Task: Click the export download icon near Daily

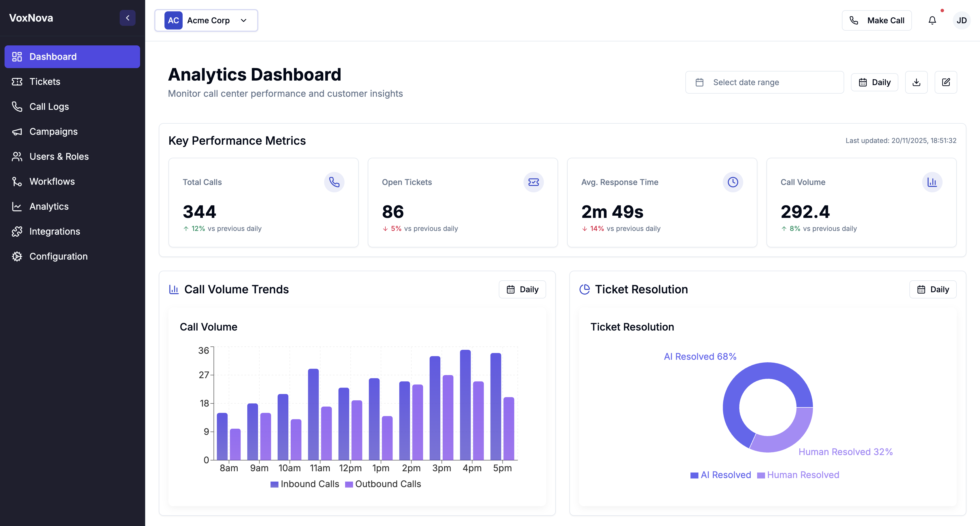Action: click(916, 82)
